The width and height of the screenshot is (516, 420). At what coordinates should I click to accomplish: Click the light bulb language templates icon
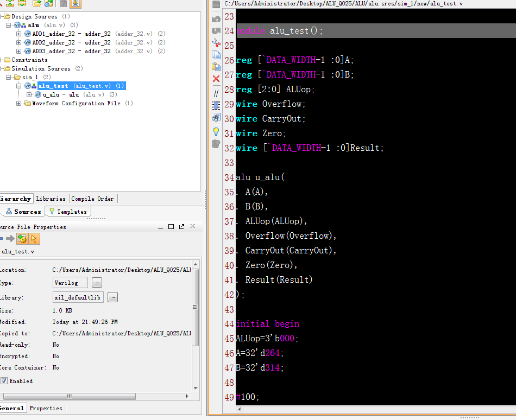click(216, 131)
